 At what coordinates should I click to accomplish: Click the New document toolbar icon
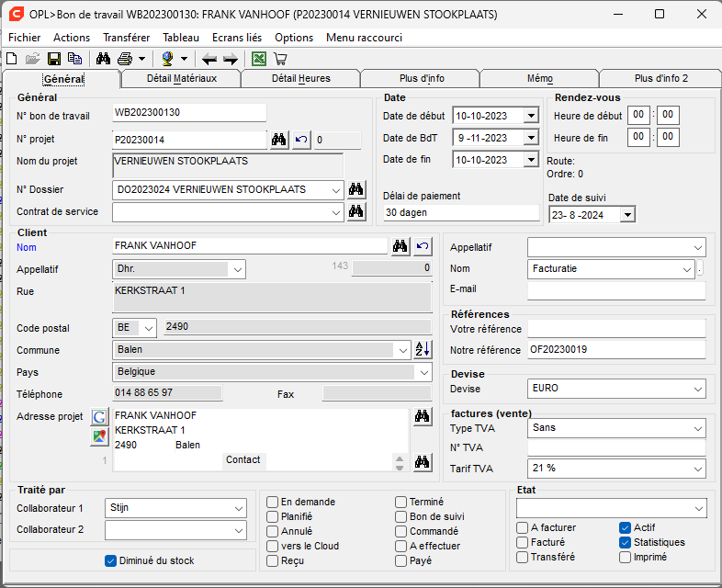pos(12,59)
